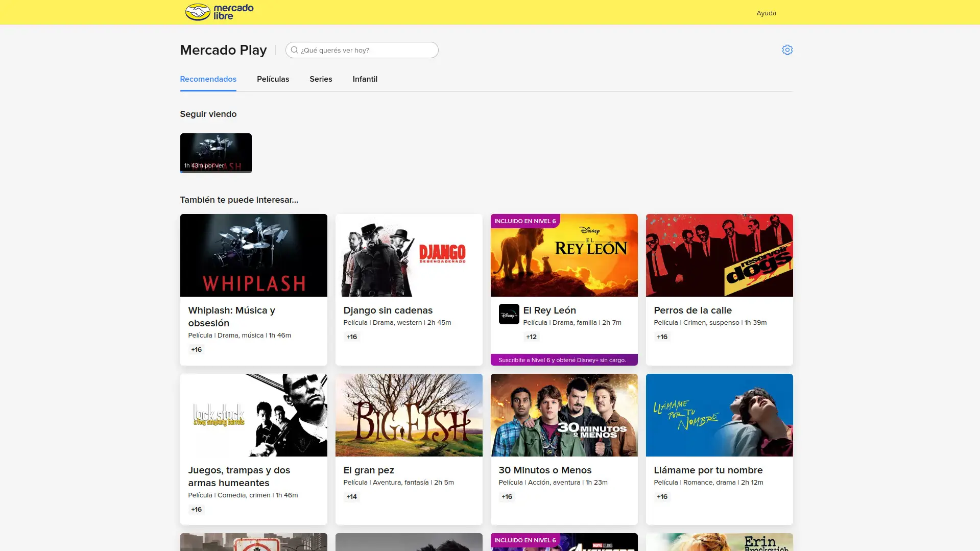Click the search magnifier icon
980x551 pixels.
[294, 50]
